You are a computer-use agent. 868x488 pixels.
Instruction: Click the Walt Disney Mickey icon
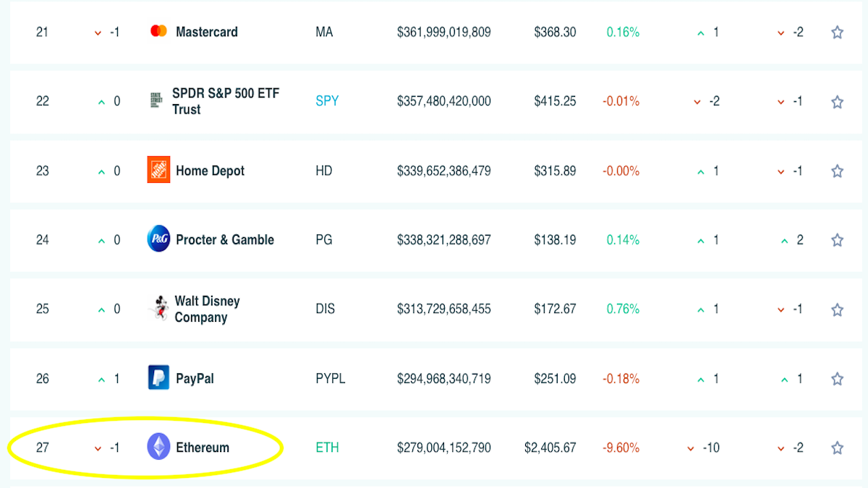coord(158,309)
